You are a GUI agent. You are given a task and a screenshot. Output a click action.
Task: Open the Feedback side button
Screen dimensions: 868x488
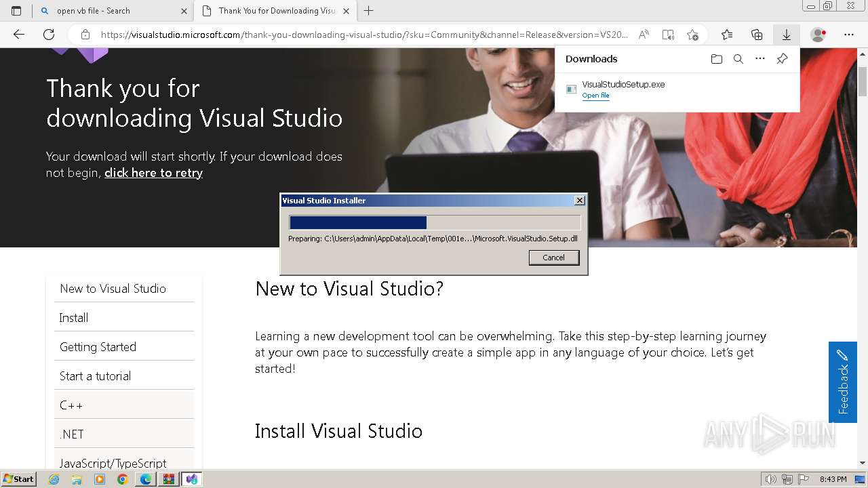coord(842,382)
